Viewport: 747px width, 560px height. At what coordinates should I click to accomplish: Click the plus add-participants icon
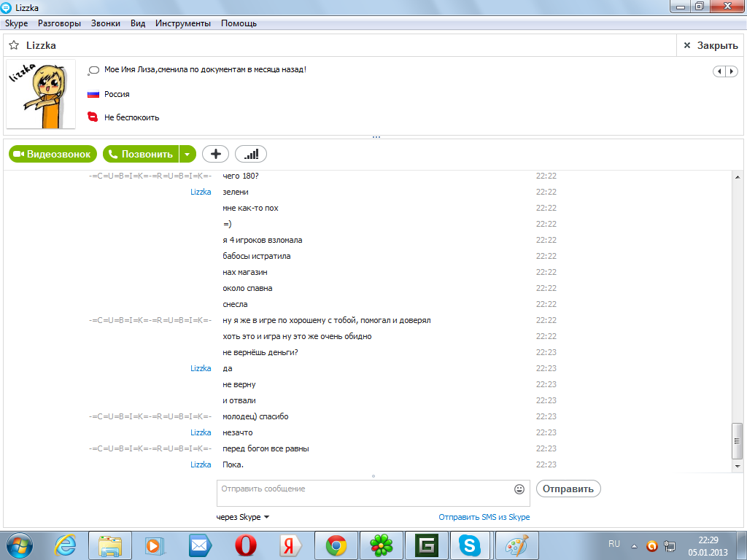click(215, 154)
